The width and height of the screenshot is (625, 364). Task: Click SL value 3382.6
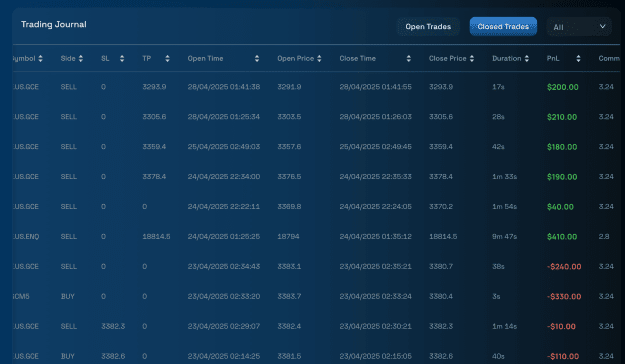(x=113, y=356)
